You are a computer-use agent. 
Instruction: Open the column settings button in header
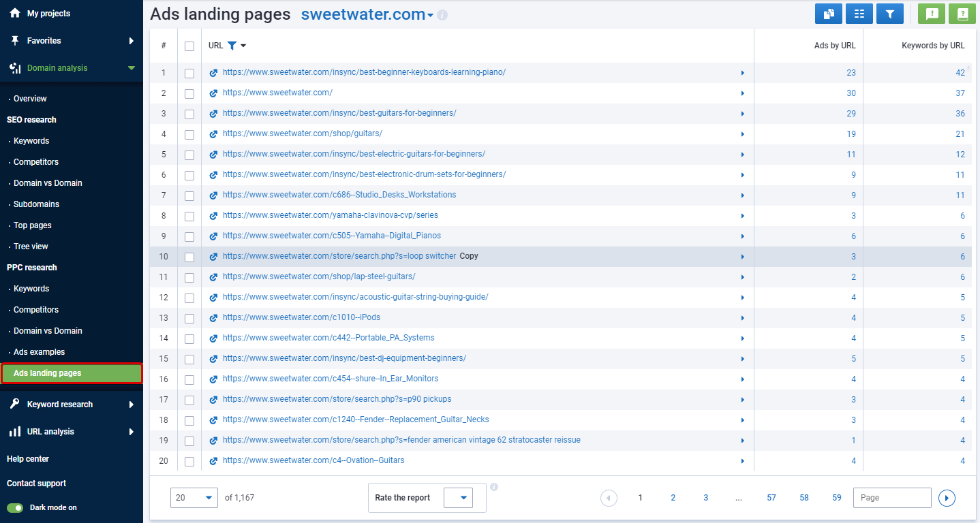(859, 14)
